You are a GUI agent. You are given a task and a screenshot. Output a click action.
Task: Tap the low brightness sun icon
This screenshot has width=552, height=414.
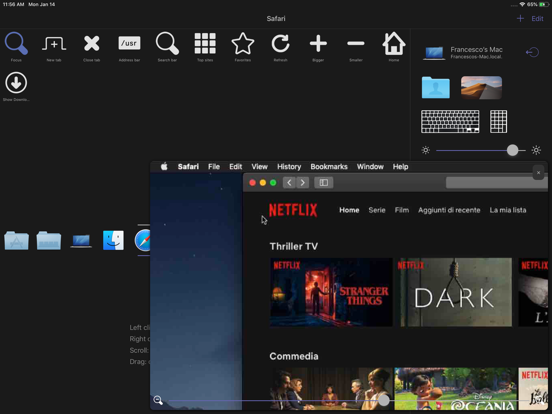(x=426, y=150)
